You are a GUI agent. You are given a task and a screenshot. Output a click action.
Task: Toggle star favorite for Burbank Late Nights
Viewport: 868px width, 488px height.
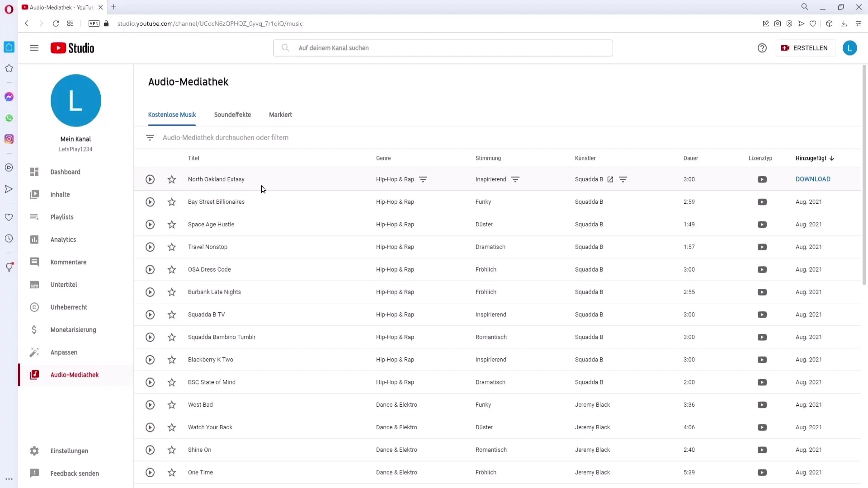click(x=172, y=292)
